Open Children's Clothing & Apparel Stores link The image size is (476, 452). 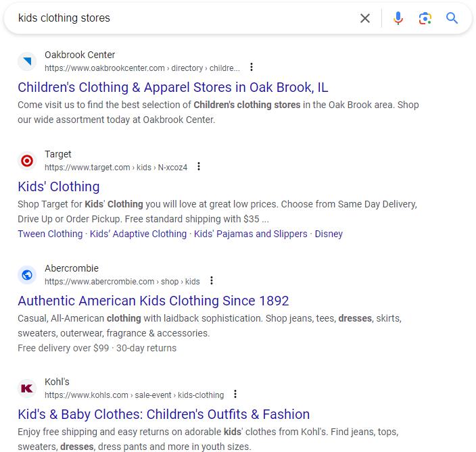[172, 87]
